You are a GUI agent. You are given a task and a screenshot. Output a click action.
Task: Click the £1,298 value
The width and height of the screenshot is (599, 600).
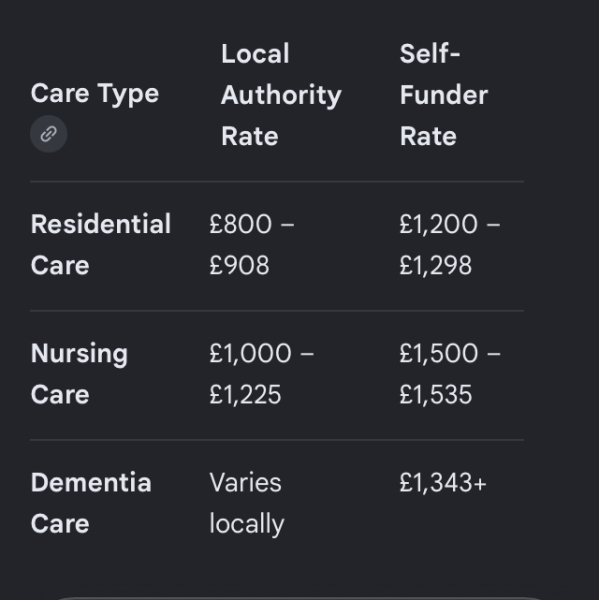(436, 265)
